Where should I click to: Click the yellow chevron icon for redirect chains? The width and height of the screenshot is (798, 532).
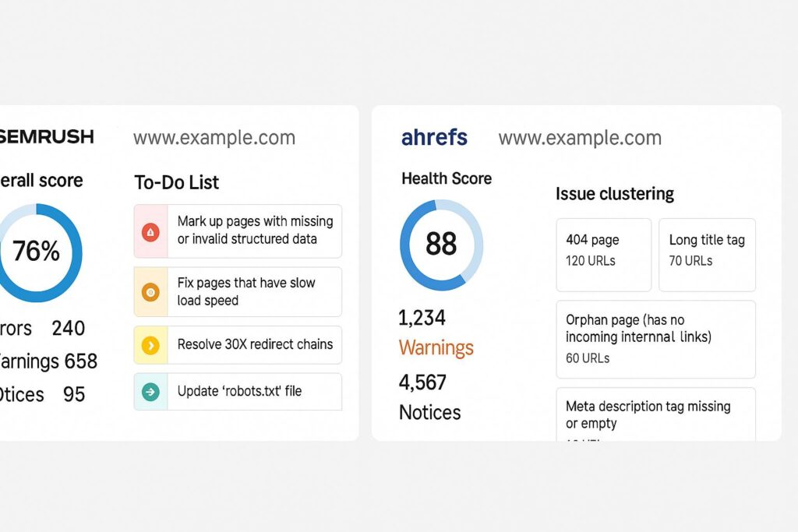[151, 344]
